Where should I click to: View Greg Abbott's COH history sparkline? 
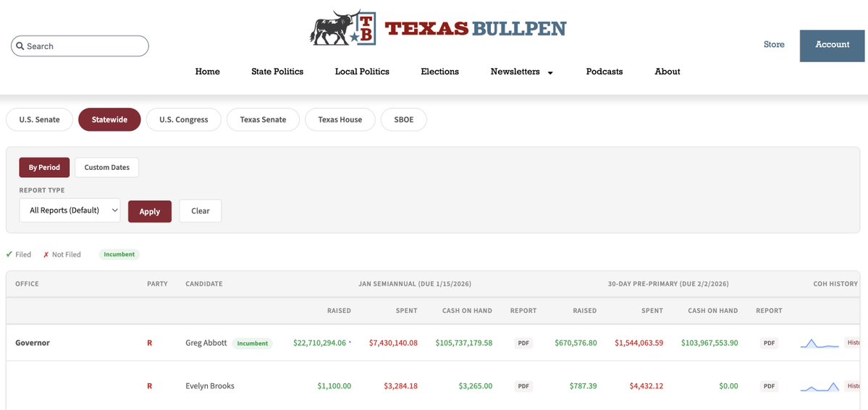point(819,343)
